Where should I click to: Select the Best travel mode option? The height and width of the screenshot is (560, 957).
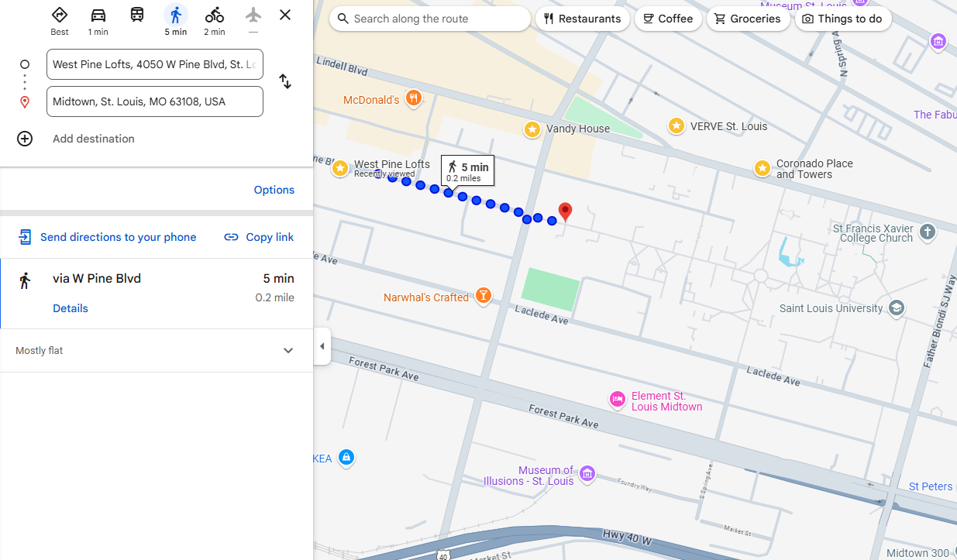pos(60,15)
